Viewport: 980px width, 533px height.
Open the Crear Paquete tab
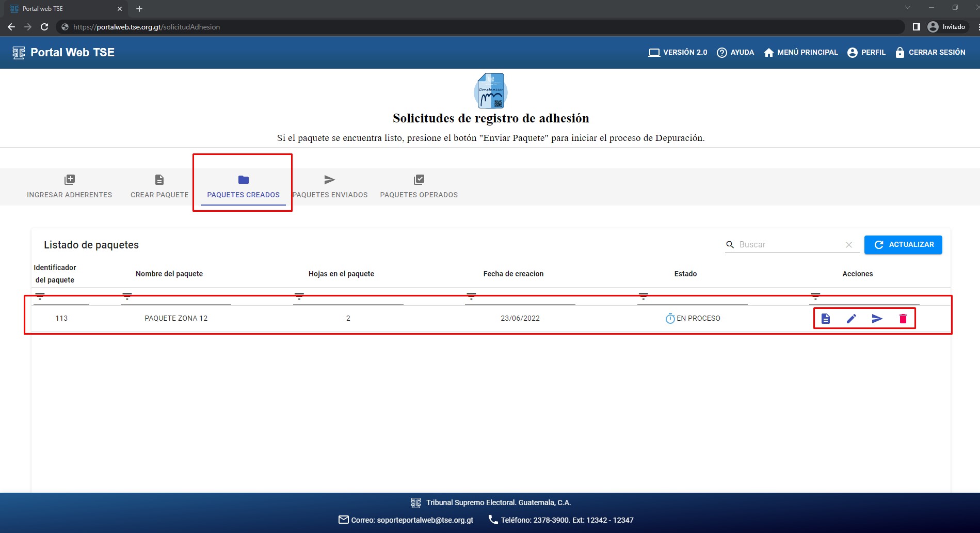(159, 187)
